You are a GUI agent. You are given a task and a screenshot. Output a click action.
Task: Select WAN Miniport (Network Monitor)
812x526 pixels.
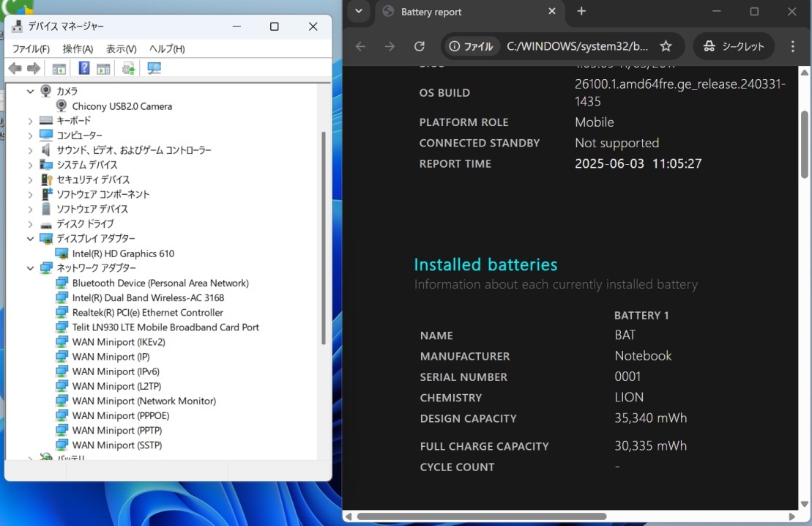pyautogui.click(x=144, y=401)
